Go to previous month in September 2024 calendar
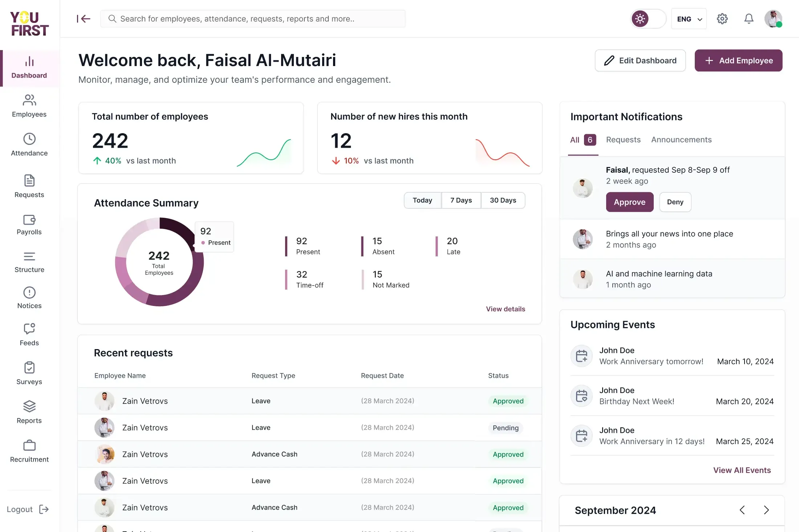This screenshot has height=532, width=799. [x=742, y=510]
